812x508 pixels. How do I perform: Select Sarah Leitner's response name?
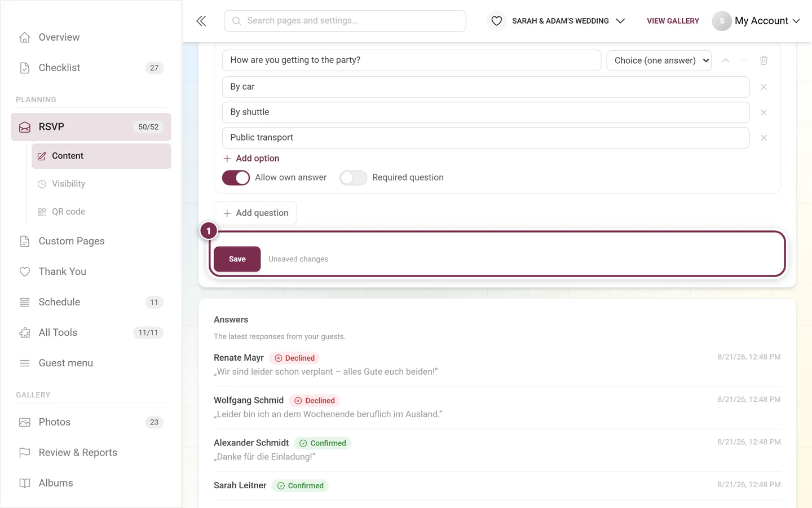[240, 485]
